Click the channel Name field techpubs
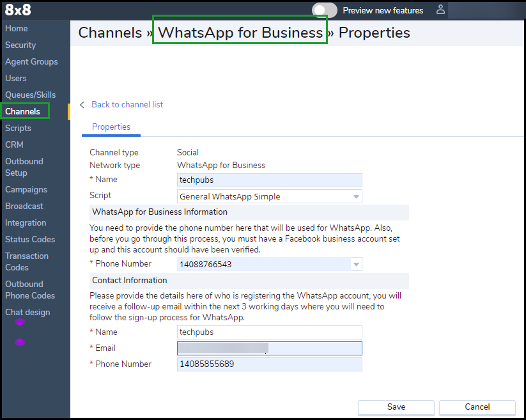Image resolution: width=526 pixels, height=420 pixels. pos(269,180)
